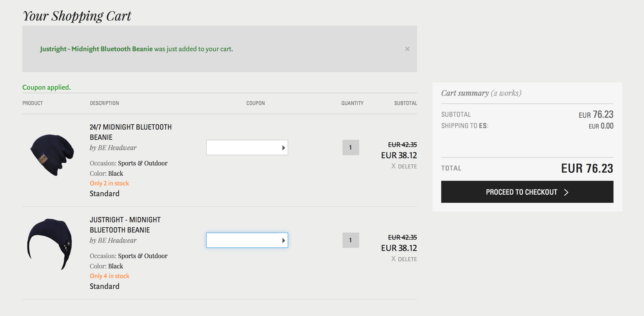
Task: Click quantity box for 24/7 Midnight Beanie
Action: (351, 148)
